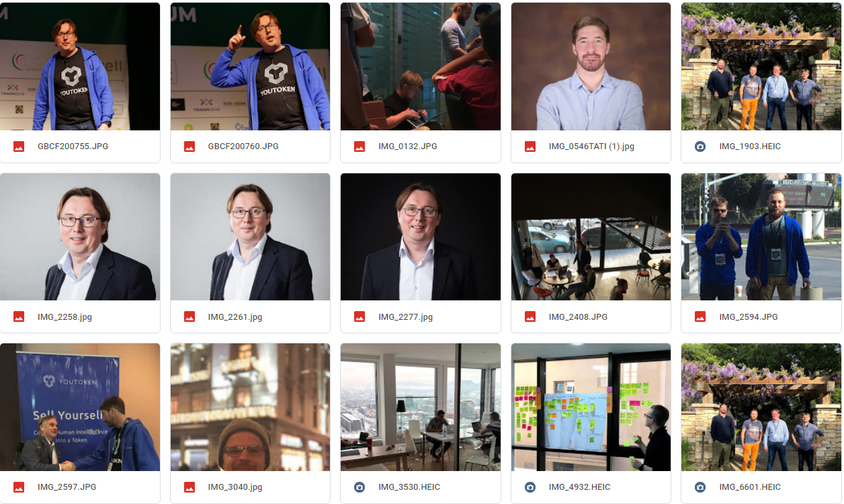Click the image icon beside IMG_2597.JPG
Screen dimensions: 844x504
pyautogui.click(x=19, y=487)
